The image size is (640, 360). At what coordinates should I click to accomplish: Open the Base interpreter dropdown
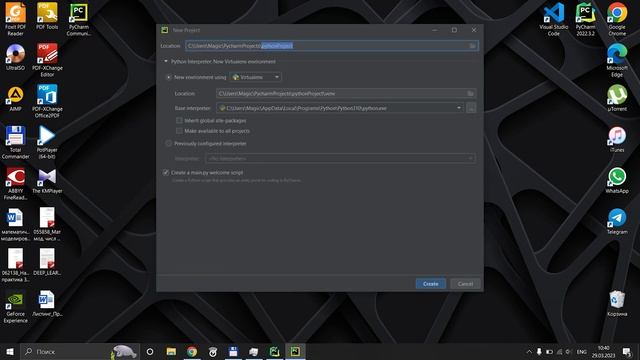click(340, 108)
